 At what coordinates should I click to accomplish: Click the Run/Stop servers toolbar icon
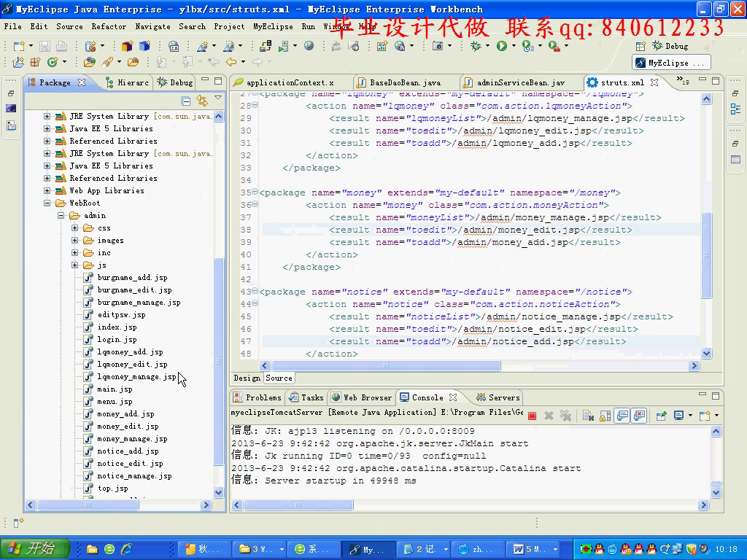coord(284,46)
